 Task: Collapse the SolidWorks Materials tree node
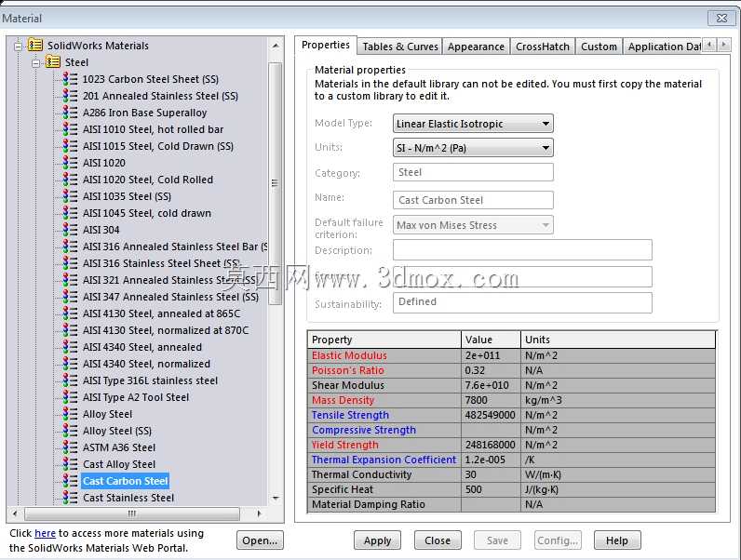click(18, 46)
